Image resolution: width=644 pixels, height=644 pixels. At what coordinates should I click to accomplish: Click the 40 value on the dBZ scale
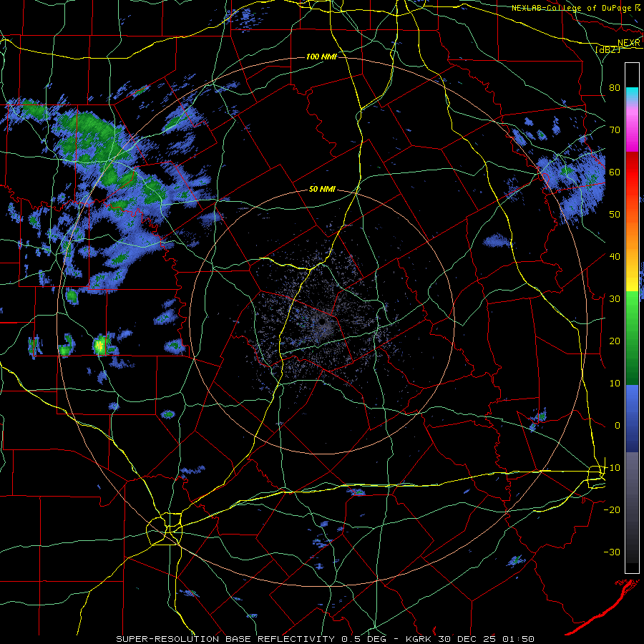[615, 256]
